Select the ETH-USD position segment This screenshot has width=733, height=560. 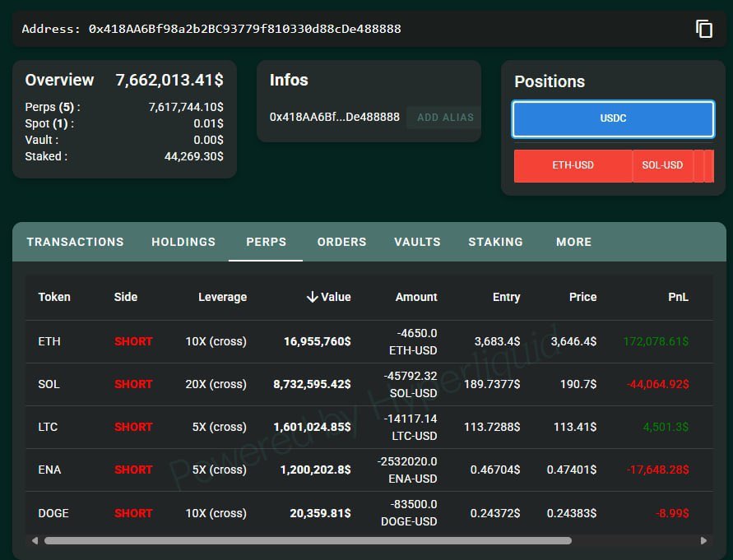(573, 165)
